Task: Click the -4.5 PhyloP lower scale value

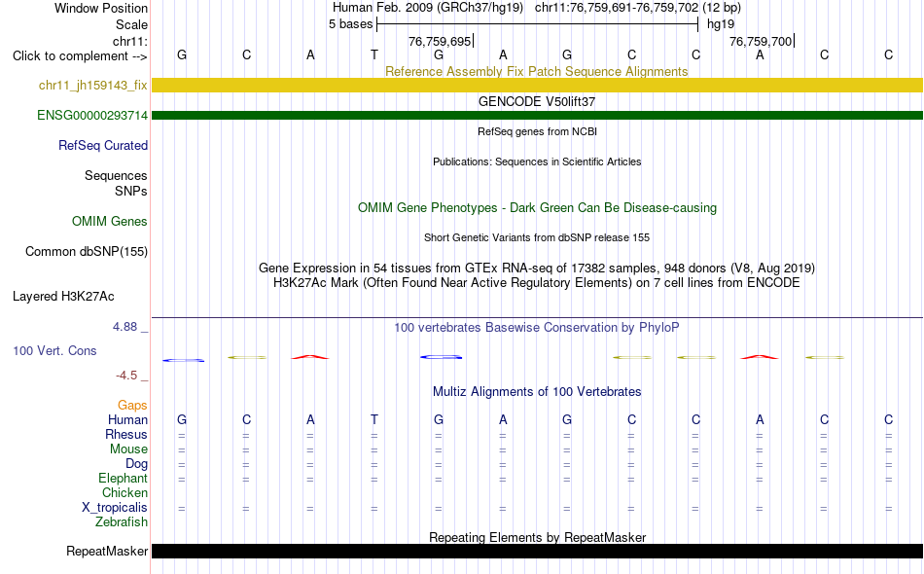Action: pyautogui.click(x=126, y=376)
